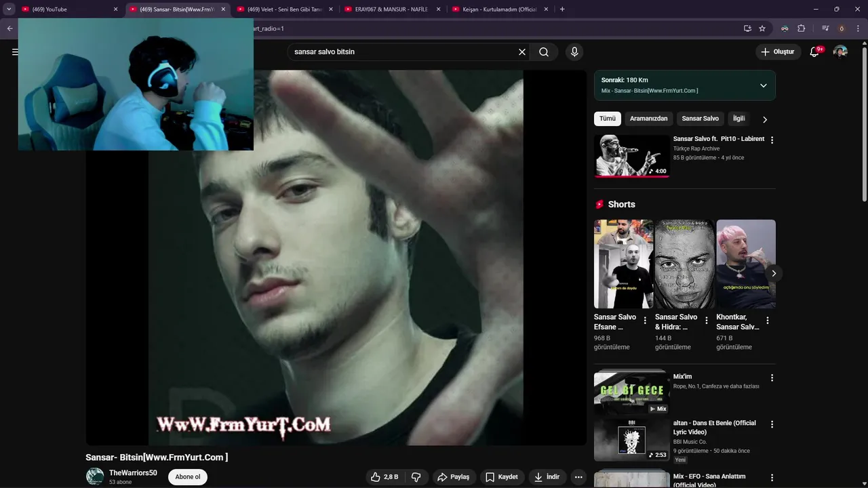Image resolution: width=868 pixels, height=488 pixels.
Task: Open the Sansar Salvo Efsane short thumbnail
Action: [x=623, y=264]
